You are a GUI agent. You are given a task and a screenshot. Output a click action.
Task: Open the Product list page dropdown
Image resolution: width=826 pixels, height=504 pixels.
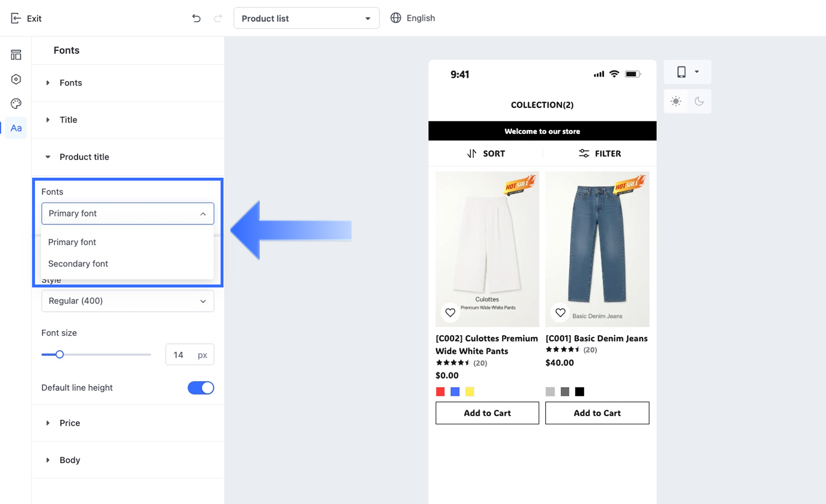[x=306, y=18]
